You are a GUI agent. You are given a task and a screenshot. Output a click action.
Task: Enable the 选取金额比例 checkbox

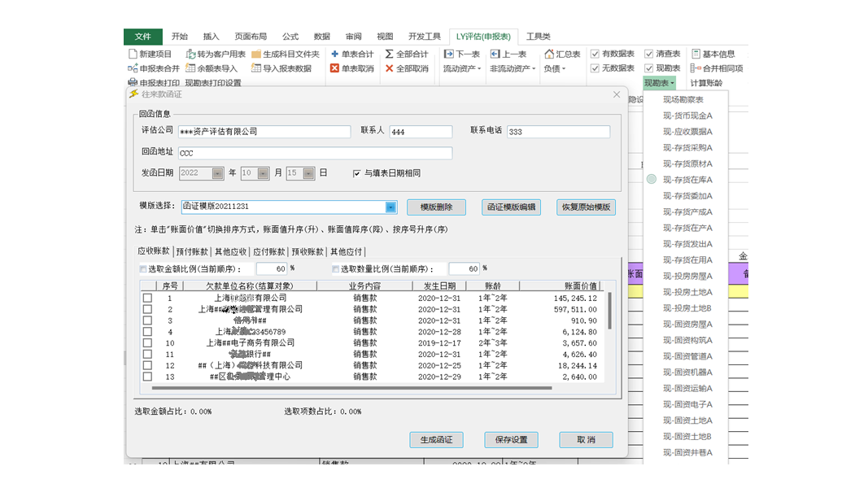pos(143,269)
